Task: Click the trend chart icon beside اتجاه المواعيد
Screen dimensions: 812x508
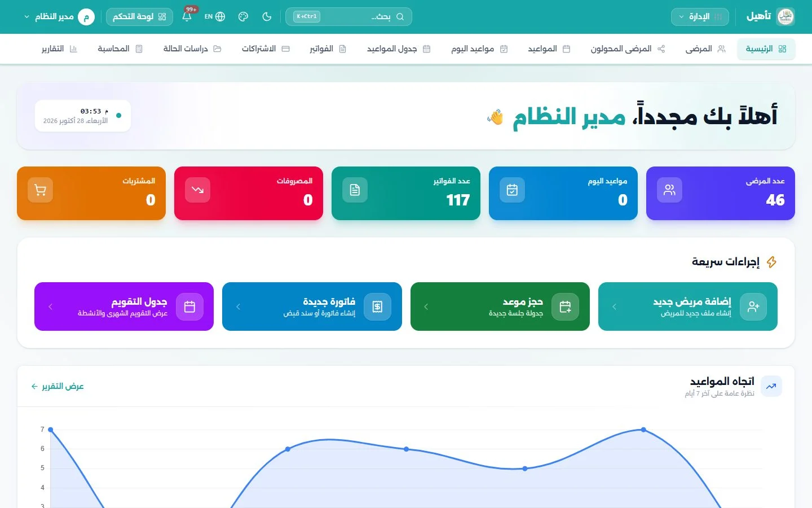Action: 771,386
